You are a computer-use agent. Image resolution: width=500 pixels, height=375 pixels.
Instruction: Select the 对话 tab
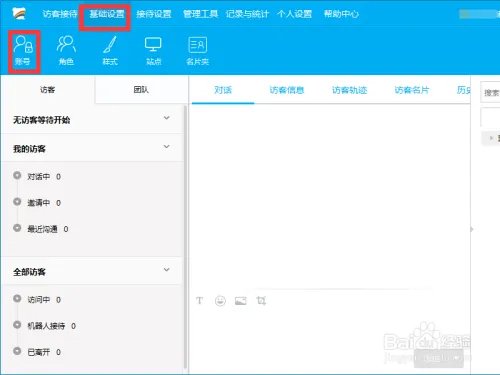pos(223,90)
